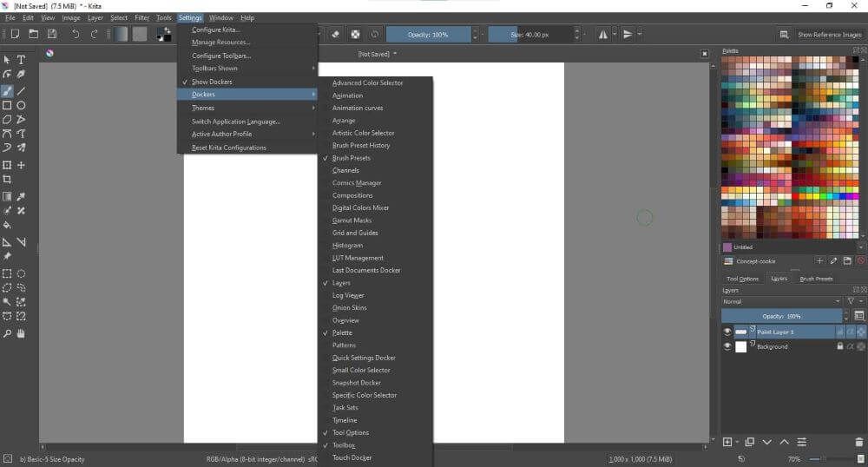Expand Toolbars Shown submenu
Viewport: 868px width, 467px height.
pos(247,68)
